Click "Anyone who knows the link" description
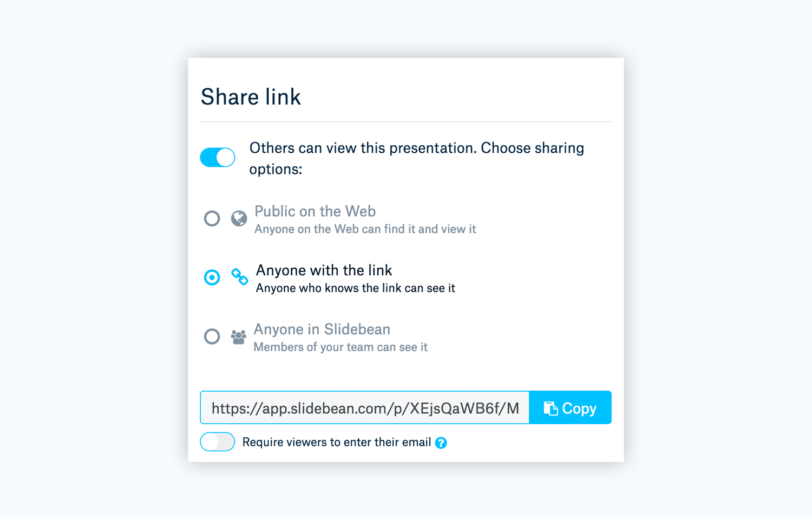Image resolution: width=812 pixels, height=519 pixels. 355,288
